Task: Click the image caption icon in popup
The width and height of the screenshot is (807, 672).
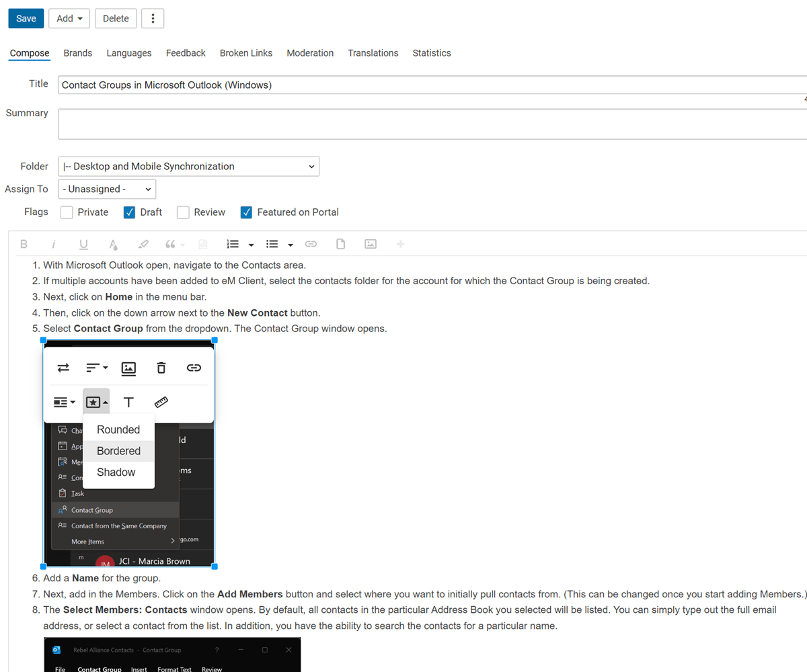Action: point(128,368)
